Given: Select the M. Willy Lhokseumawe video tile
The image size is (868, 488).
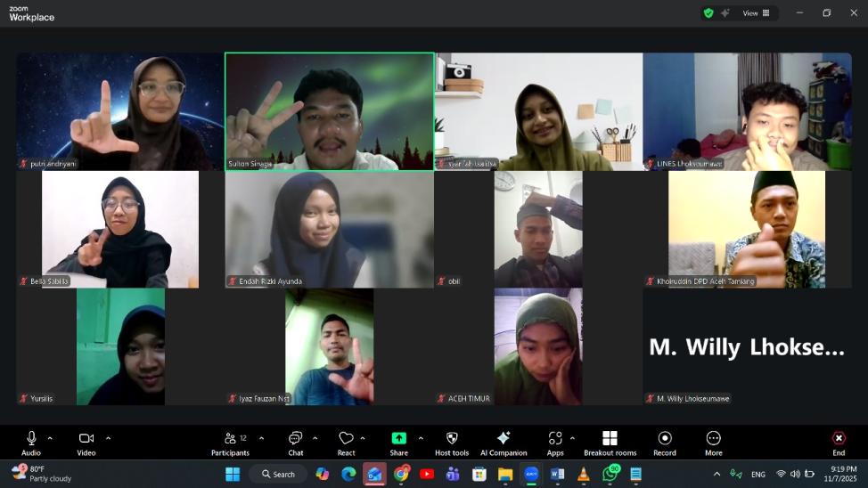Looking at the screenshot, I should [x=747, y=347].
